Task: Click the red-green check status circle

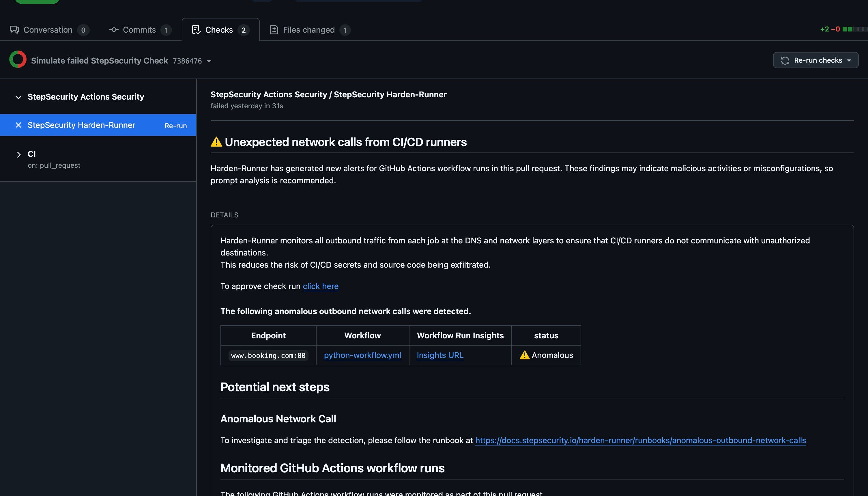Action: (18, 59)
